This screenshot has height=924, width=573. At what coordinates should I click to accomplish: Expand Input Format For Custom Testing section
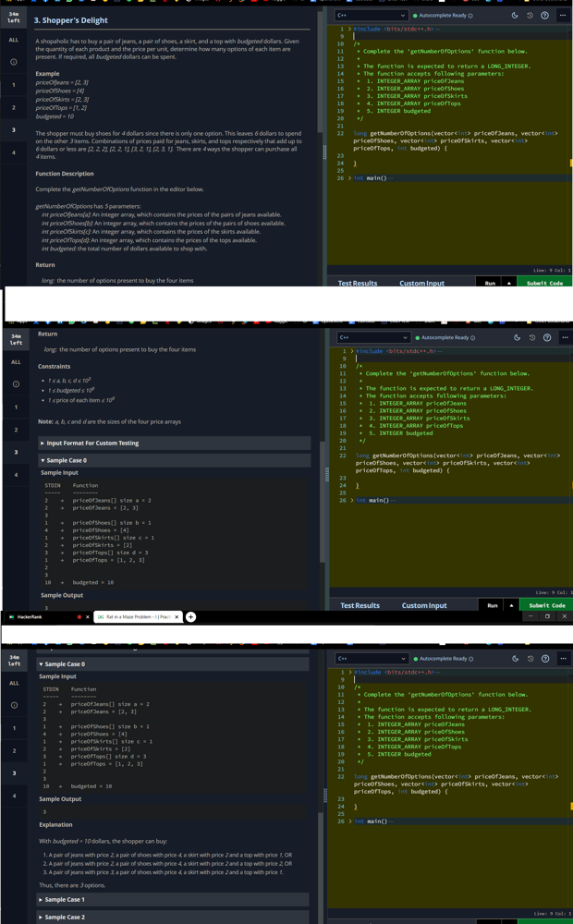(174, 444)
